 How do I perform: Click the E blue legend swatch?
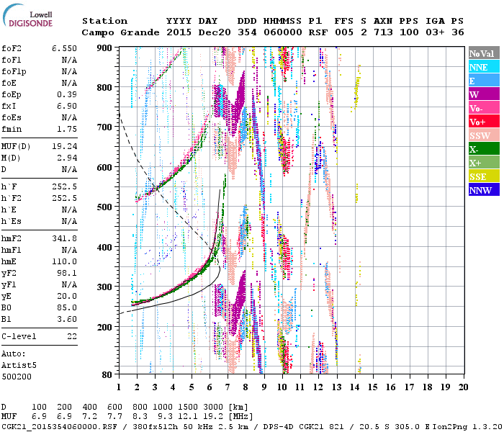pyautogui.click(x=484, y=80)
